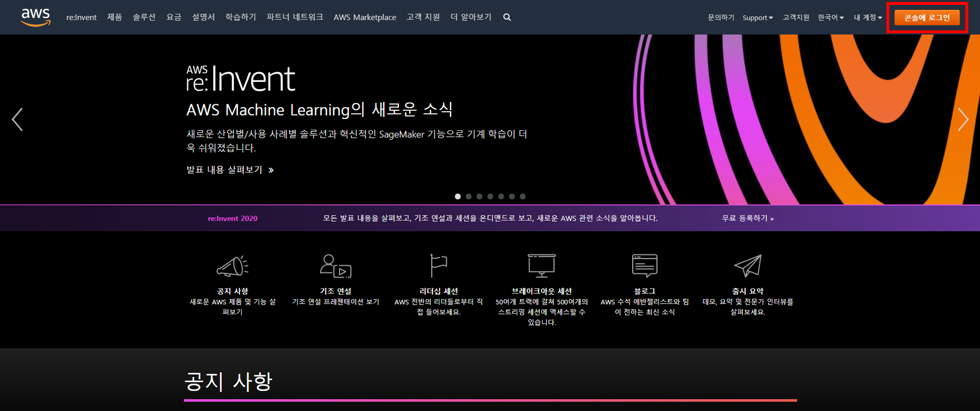Image resolution: width=980 pixels, height=411 pixels.
Task: Click the 기조 연설 presenter video icon
Action: (x=336, y=266)
